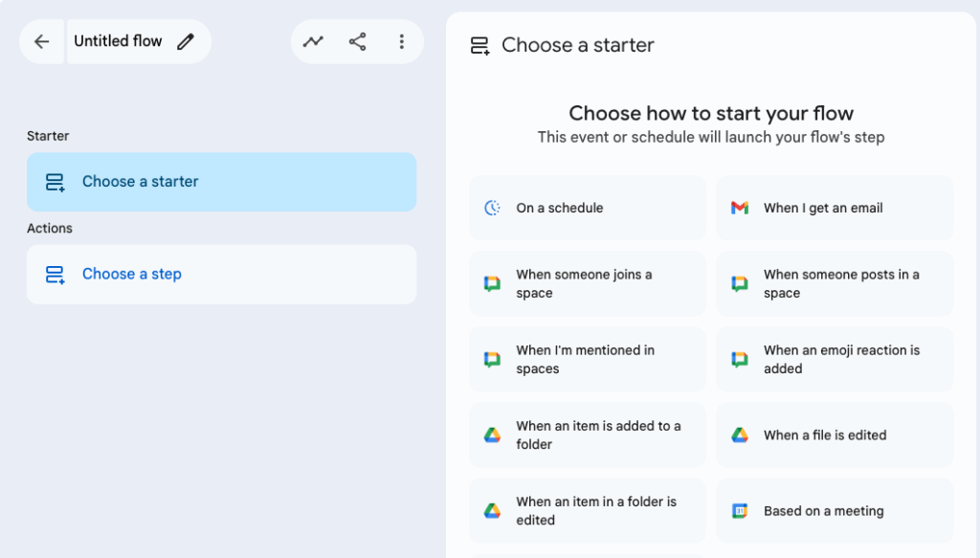
Task: Click the Gmail icon for email starter
Action: 740,208
